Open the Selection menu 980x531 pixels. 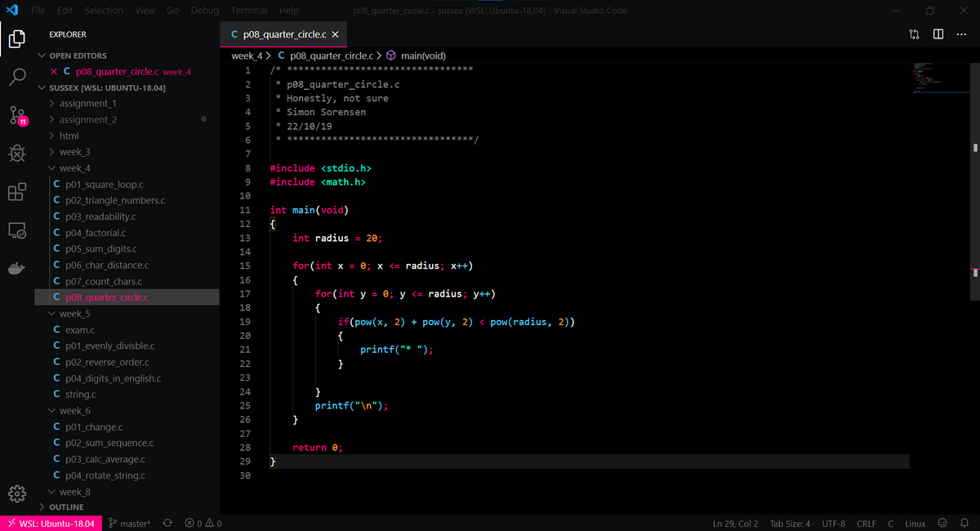(104, 11)
